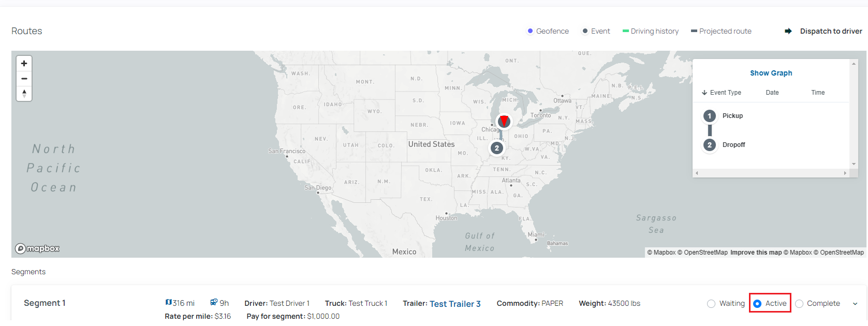The height and width of the screenshot is (326, 868).
Task: Click the Mapbox logo
Action: coord(37,249)
